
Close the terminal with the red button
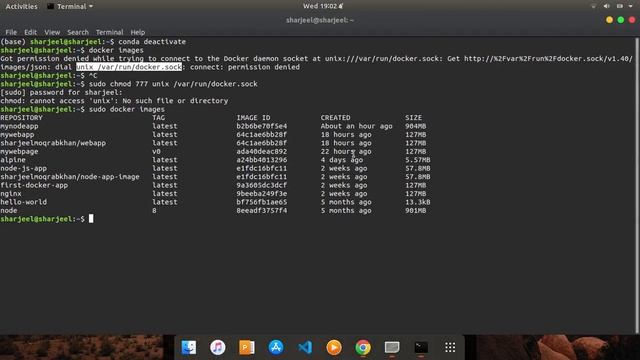(632, 20)
